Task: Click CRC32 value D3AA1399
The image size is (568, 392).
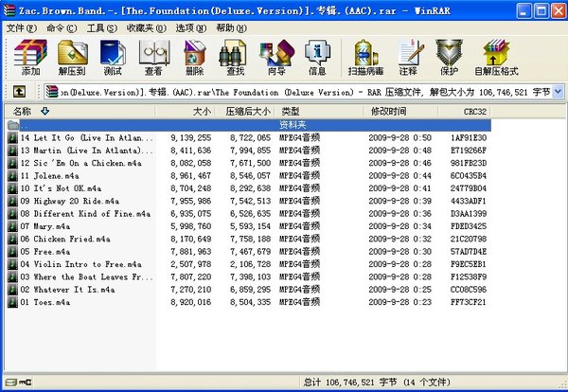Action: tap(469, 214)
